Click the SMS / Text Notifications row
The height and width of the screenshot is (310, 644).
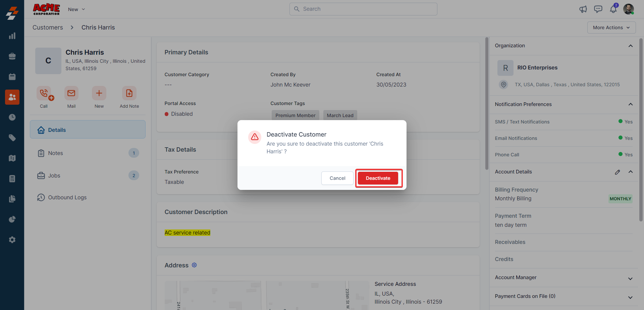[x=564, y=122]
